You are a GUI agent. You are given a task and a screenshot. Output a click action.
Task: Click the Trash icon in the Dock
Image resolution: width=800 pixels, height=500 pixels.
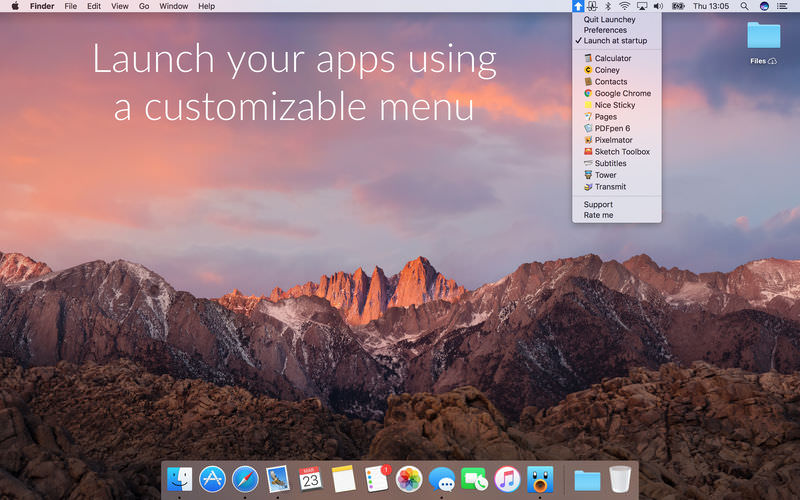point(621,479)
